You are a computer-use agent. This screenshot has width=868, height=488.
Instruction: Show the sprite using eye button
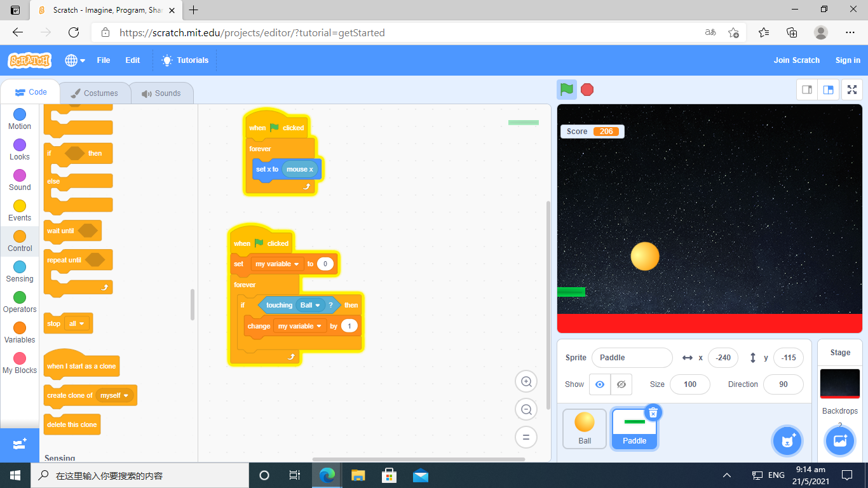599,384
